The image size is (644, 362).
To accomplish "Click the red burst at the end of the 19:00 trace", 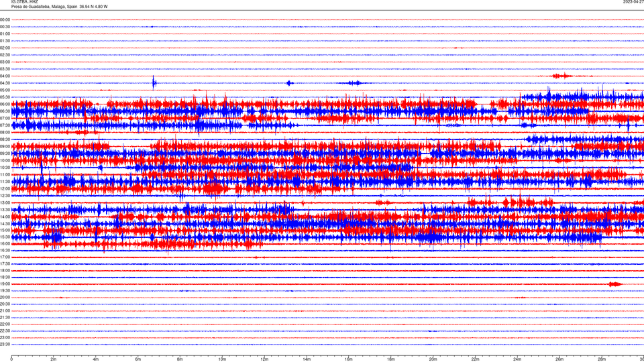I will (615, 284).
